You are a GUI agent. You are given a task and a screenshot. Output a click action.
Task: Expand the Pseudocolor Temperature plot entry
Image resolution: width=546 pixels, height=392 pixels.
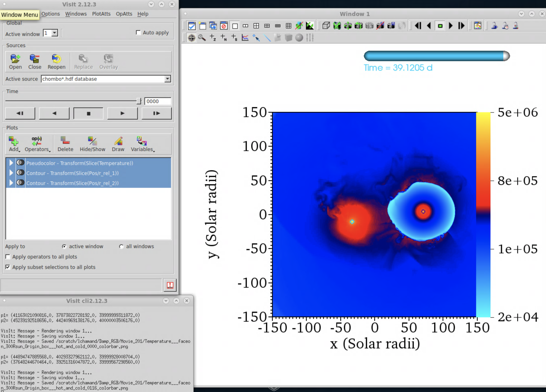(11, 163)
